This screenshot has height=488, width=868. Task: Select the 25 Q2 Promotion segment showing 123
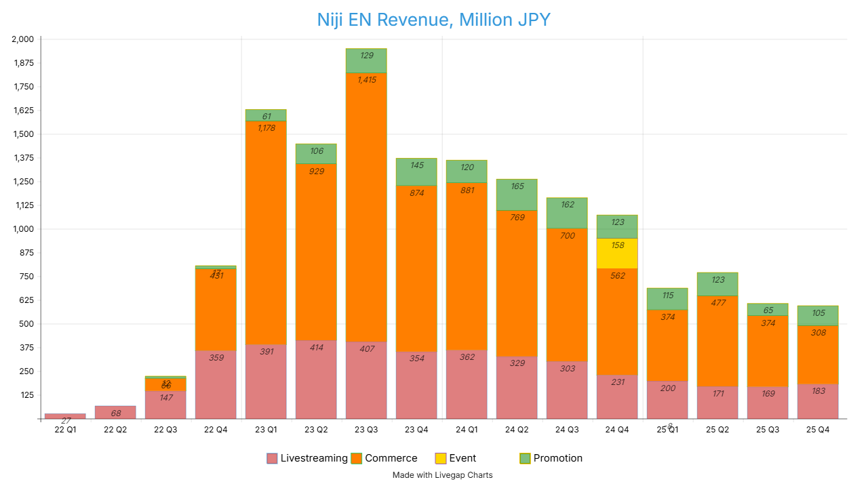click(717, 285)
